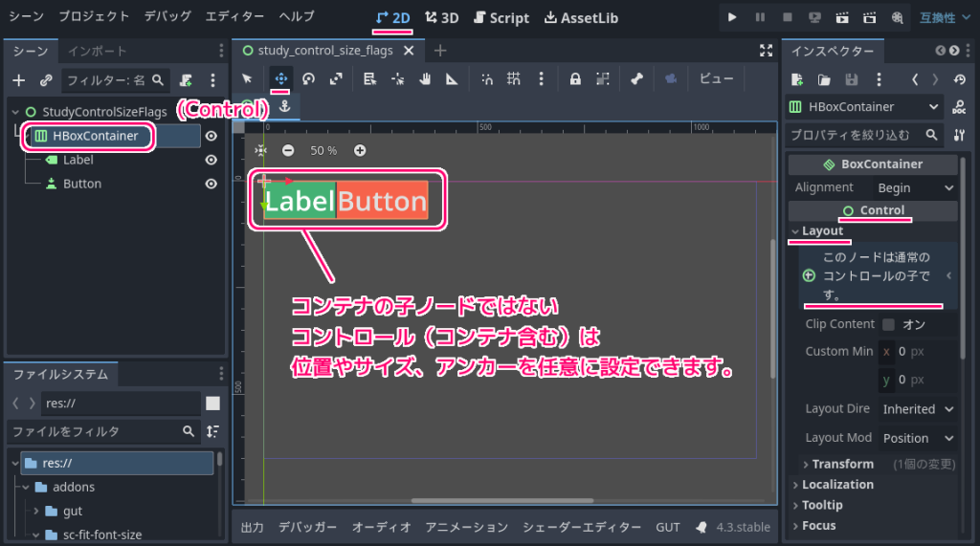Zoom out with the minus button
Viewport: 980px width, 546px height.
coord(287,150)
